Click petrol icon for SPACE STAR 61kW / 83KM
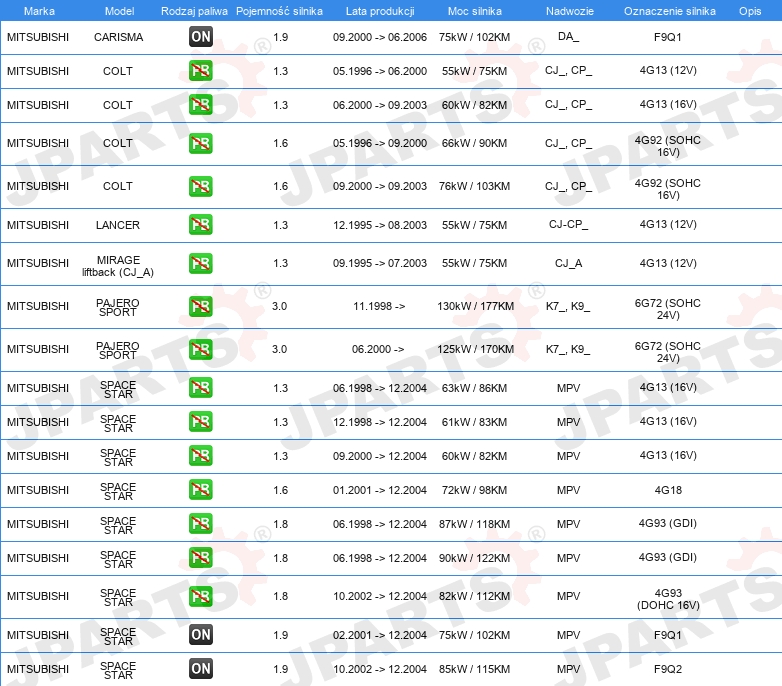 pos(201,422)
